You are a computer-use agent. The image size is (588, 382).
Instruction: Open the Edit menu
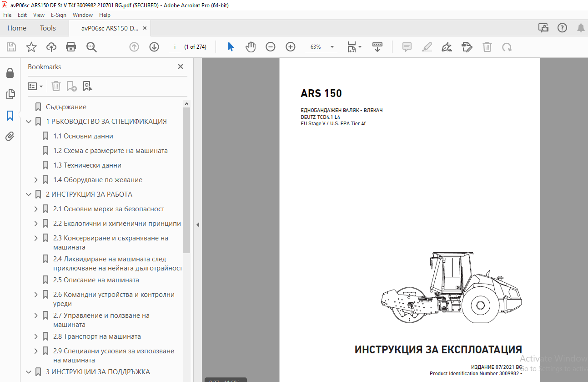click(x=22, y=15)
